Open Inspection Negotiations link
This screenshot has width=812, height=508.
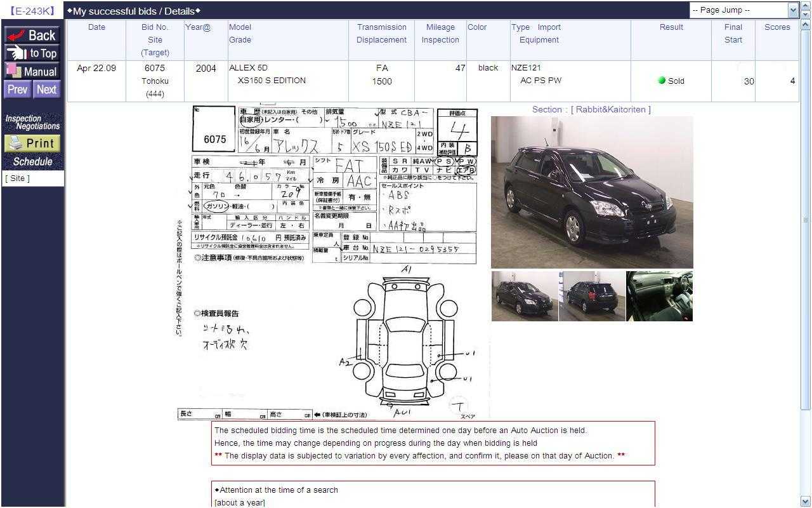tap(32, 123)
